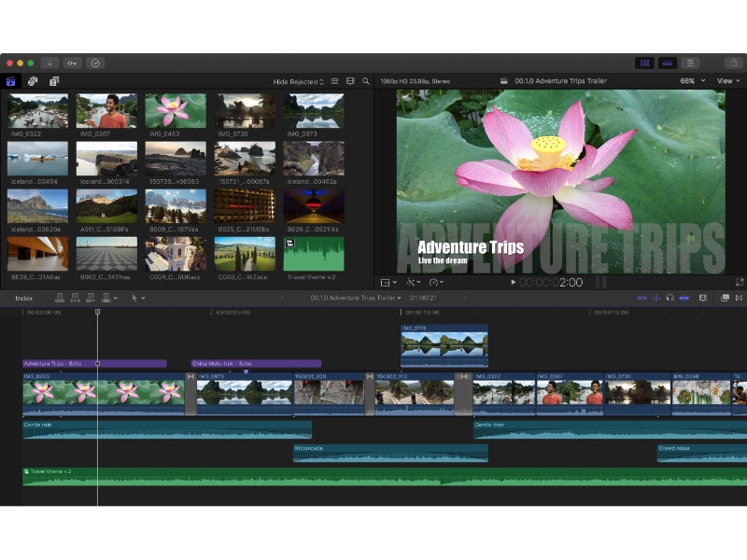This screenshot has height=560, width=747.
Task: Click the viewer timecode display
Action: tap(551, 283)
